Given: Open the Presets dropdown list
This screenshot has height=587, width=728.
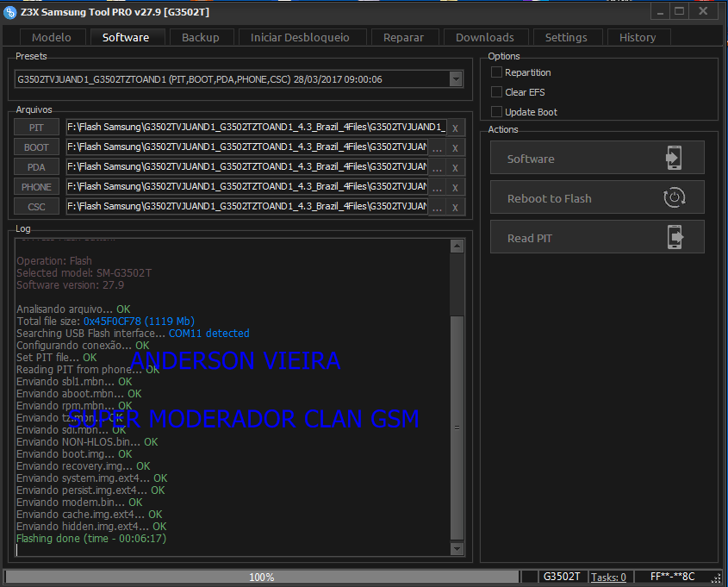Looking at the screenshot, I should (456, 79).
